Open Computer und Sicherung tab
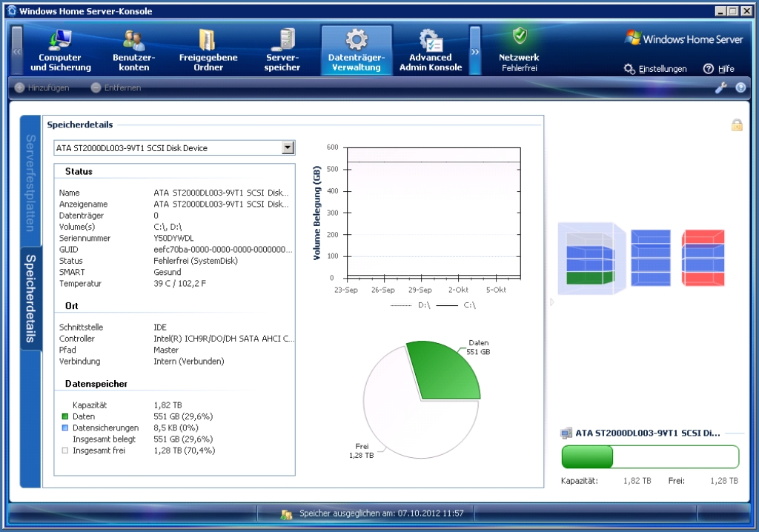759x532 pixels. pyautogui.click(x=61, y=50)
